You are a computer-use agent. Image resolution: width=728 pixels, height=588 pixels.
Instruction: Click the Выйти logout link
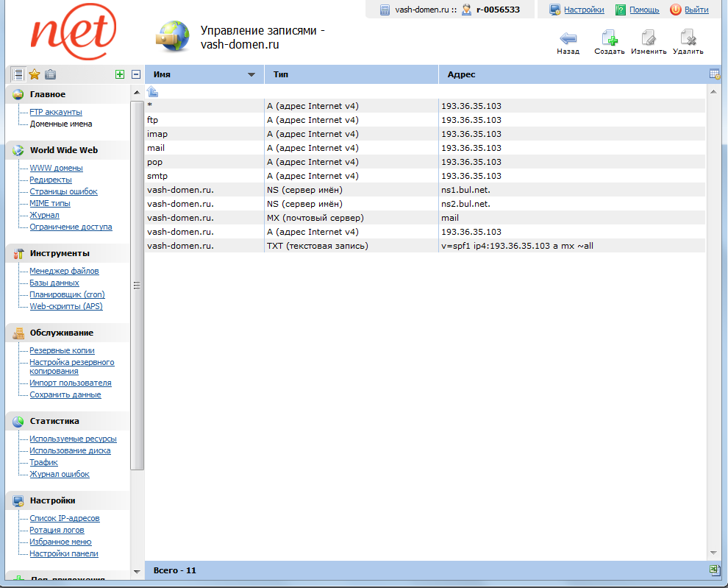pyautogui.click(x=696, y=10)
